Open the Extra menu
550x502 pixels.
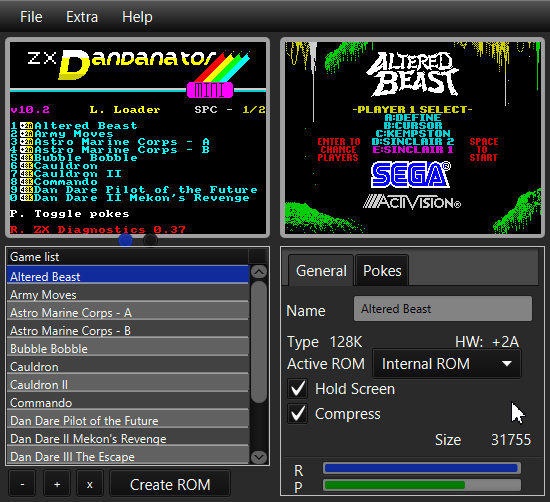(x=82, y=17)
